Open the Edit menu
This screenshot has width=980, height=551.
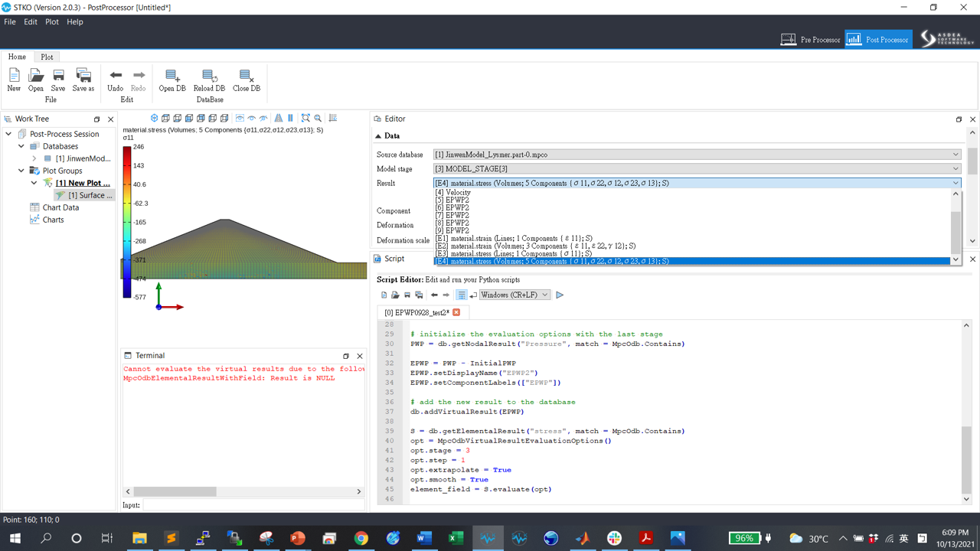(31, 22)
